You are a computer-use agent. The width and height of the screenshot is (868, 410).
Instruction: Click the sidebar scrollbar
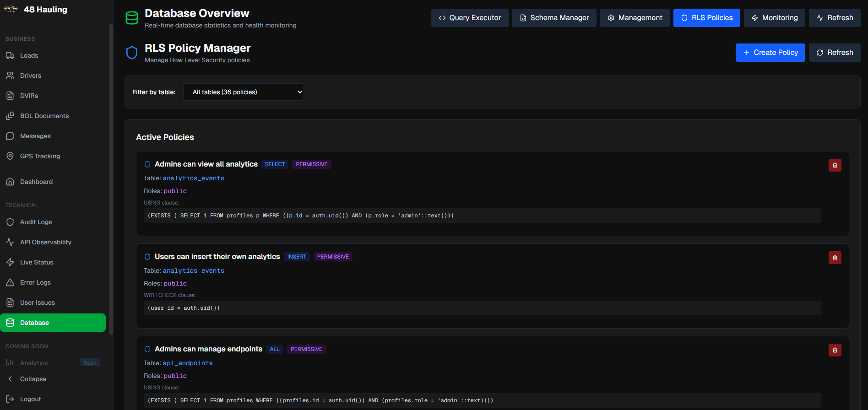(111, 179)
